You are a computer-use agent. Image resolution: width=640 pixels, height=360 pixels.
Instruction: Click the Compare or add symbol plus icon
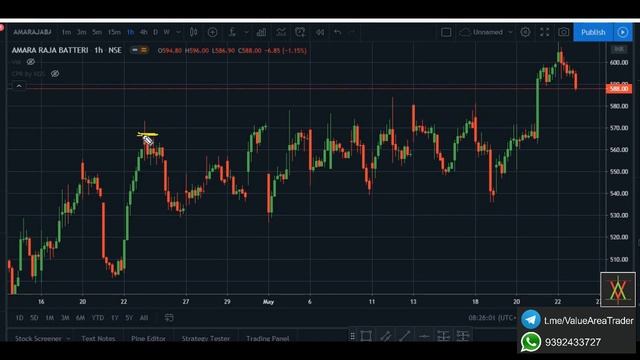point(212,32)
